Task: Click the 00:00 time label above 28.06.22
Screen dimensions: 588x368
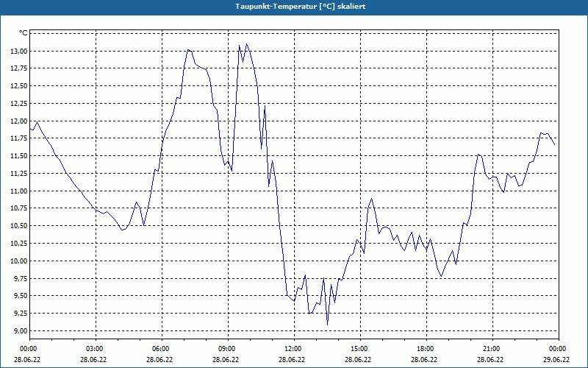Action: 27,349
